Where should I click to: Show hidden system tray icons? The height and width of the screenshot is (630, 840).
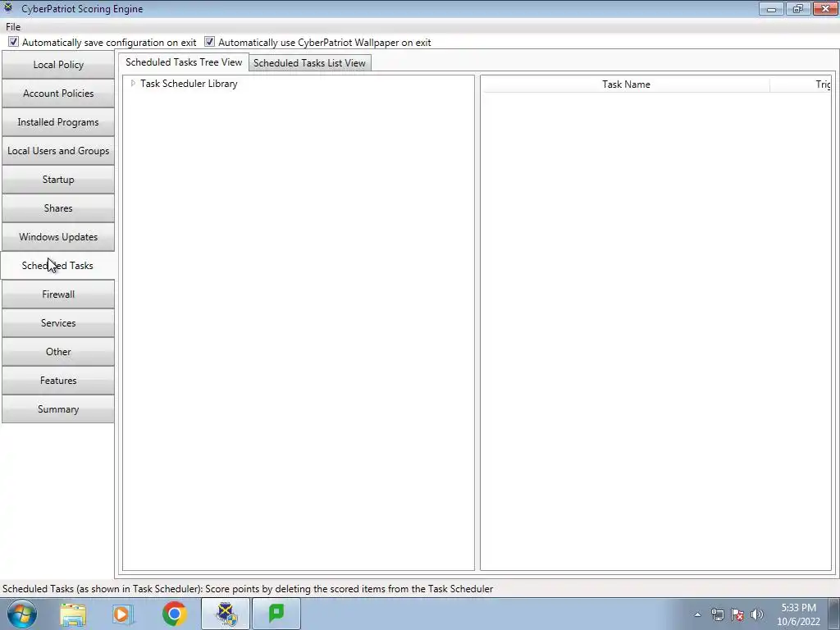697,614
